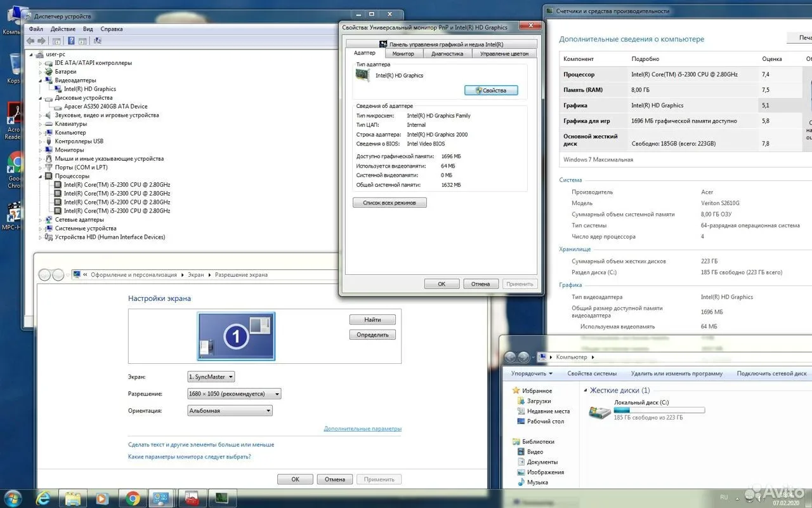Click Подключить сетевой диск toolbar item

(771, 373)
